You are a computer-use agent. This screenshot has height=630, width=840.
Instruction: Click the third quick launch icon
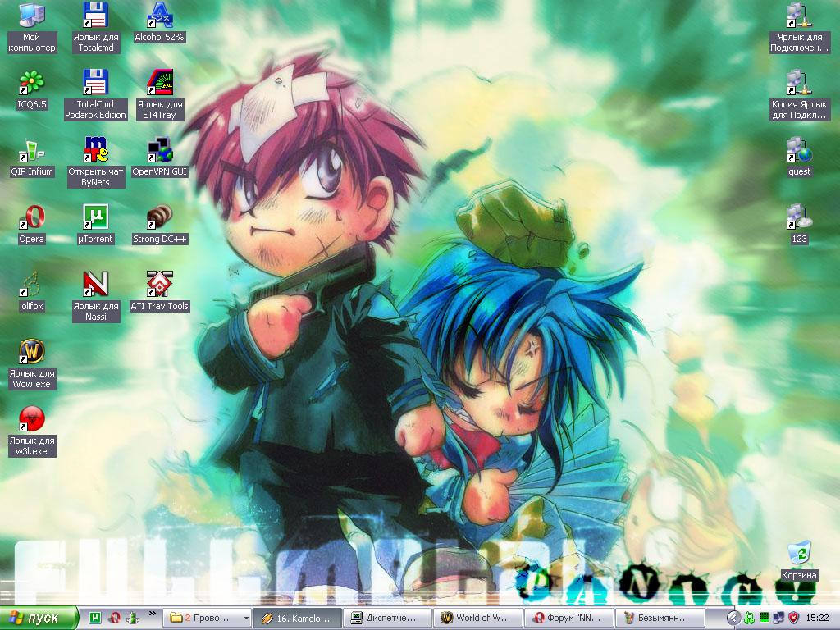pos(132,618)
